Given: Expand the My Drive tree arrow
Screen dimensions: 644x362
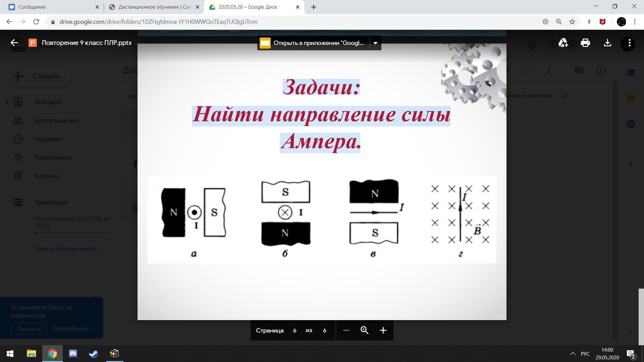Looking at the screenshot, I should 7,102.
